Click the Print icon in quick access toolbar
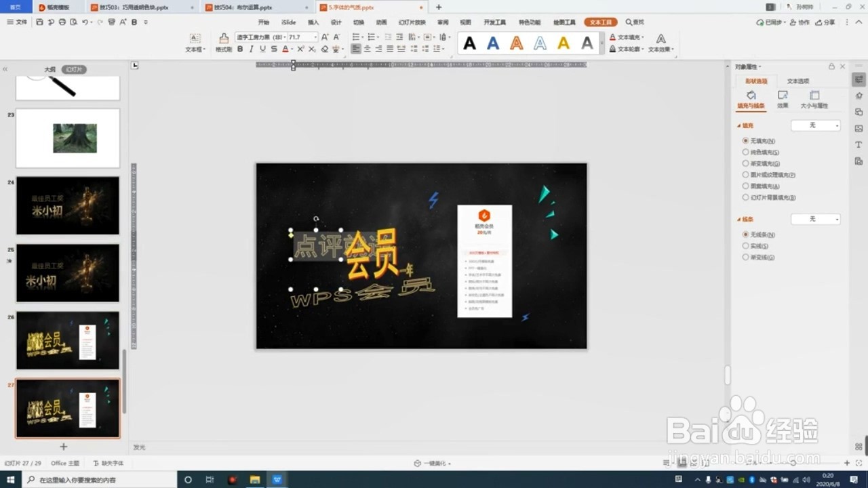Viewport: 868px width, 488px height. (62, 22)
